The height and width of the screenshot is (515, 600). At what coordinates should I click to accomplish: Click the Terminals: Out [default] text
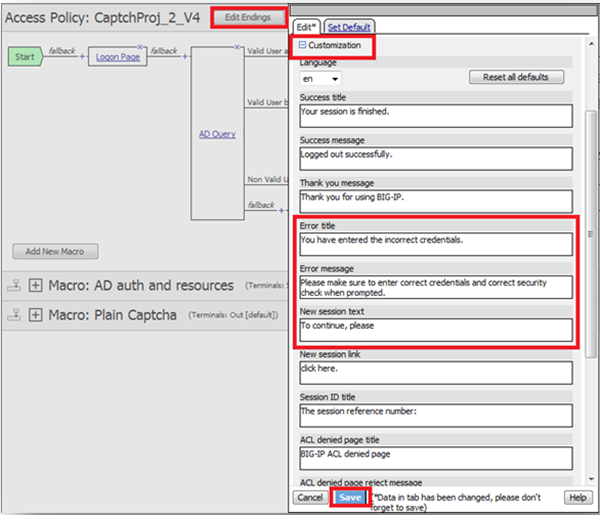[x=233, y=315]
